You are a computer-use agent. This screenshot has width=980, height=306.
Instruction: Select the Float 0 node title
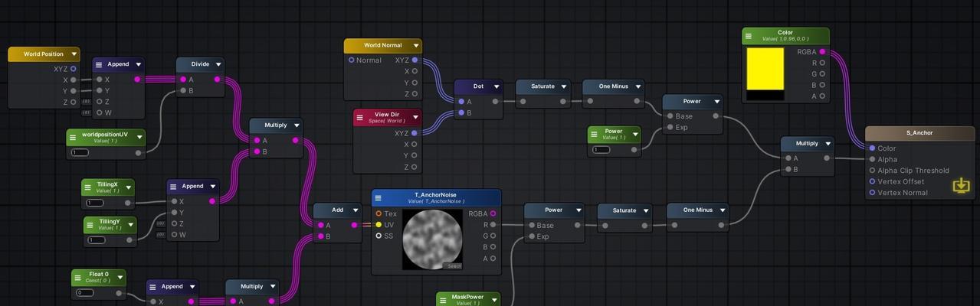click(99, 274)
